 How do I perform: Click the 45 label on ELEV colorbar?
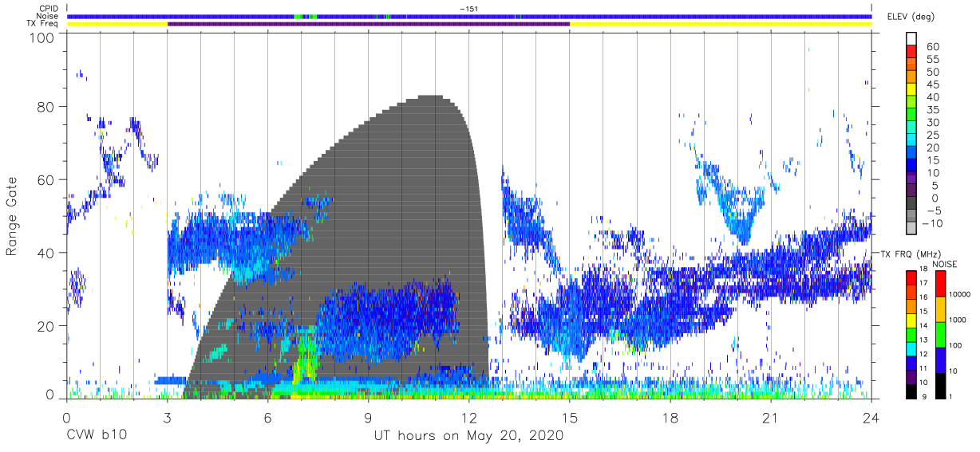[932, 85]
